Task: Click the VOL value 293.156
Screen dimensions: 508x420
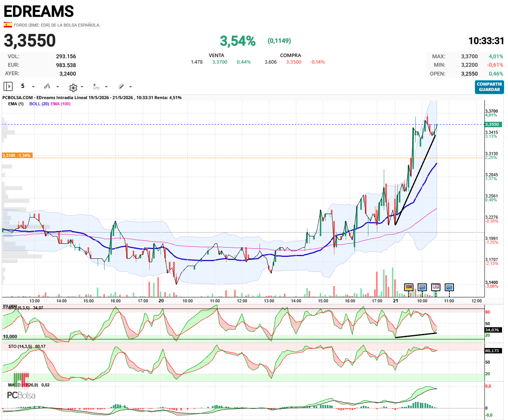Action: (x=66, y=56)
